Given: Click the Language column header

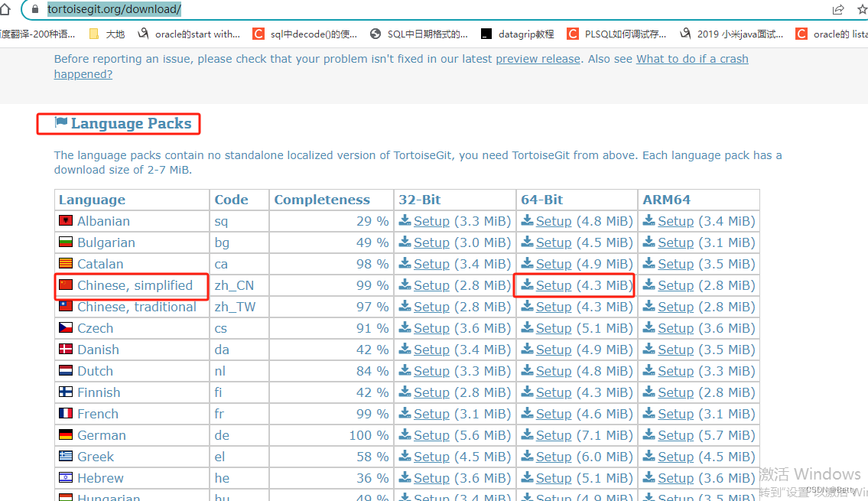Looking at the screenshot, I should click(92, 200).
